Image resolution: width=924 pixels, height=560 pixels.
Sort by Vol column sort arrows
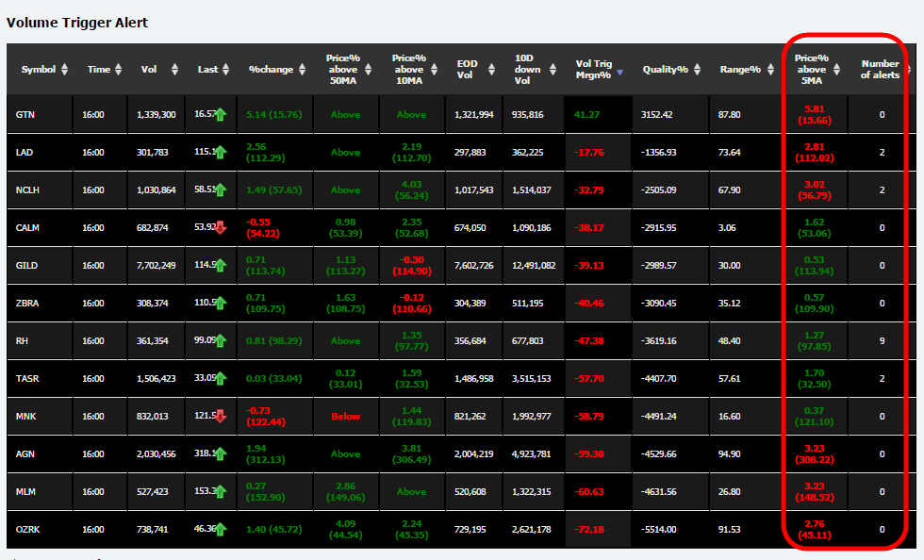click(174, 70)
